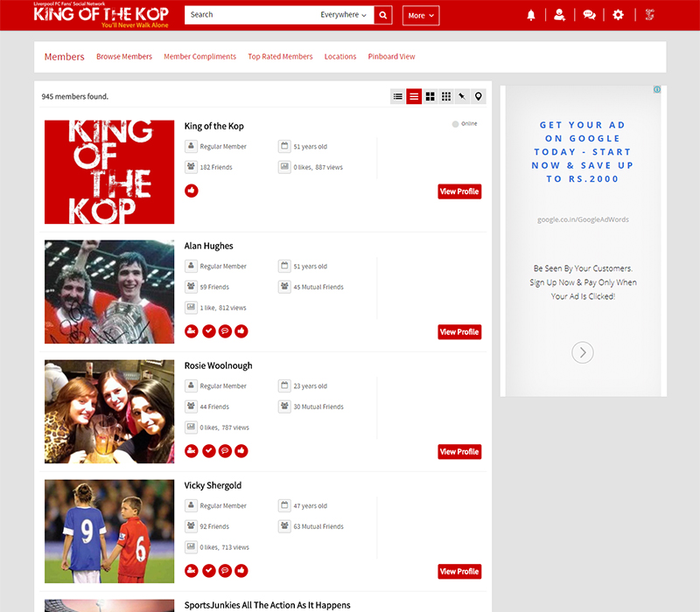Switch to the map location view
This screenshot has height=612, width=700.
click(478, 96)
